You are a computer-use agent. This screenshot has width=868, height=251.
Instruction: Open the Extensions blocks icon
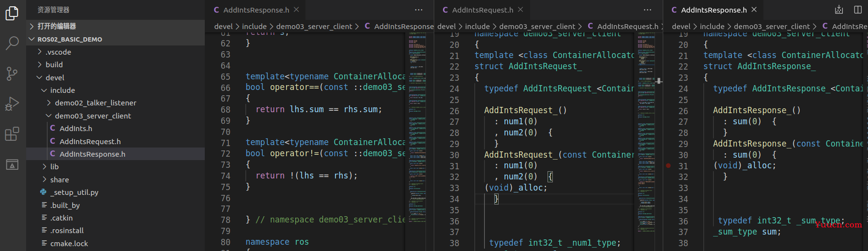(x=12, y=134)
